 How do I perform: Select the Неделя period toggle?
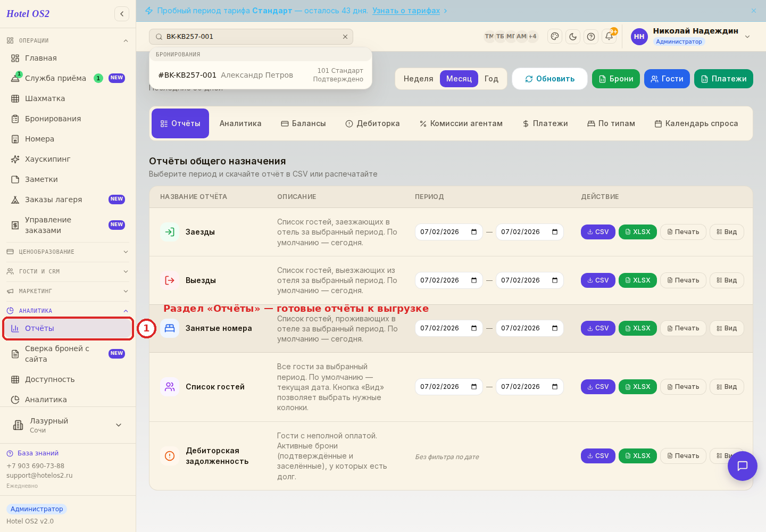click(x=418, y=79)
